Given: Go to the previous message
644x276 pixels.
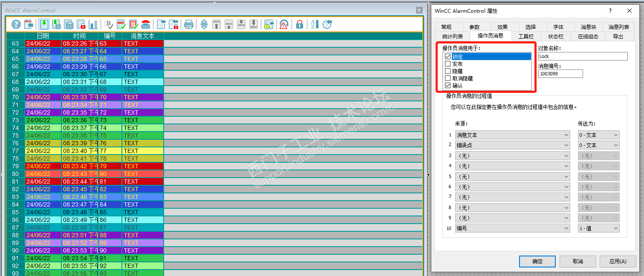Looking at the screenshot, I should pos(229,24).
